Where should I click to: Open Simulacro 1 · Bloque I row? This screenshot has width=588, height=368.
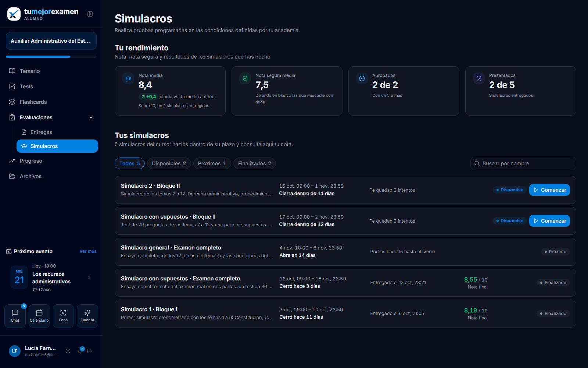(345, 314)
